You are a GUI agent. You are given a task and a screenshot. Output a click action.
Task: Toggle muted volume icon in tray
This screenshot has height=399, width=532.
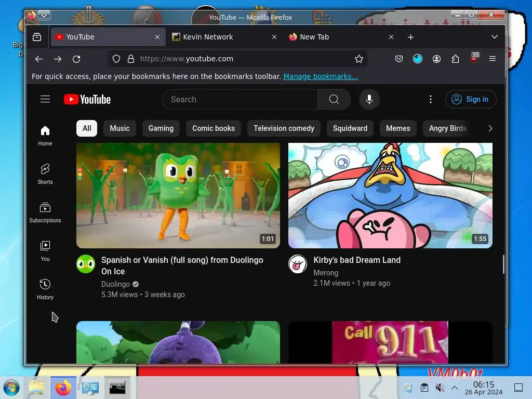(x=440, y=388)
